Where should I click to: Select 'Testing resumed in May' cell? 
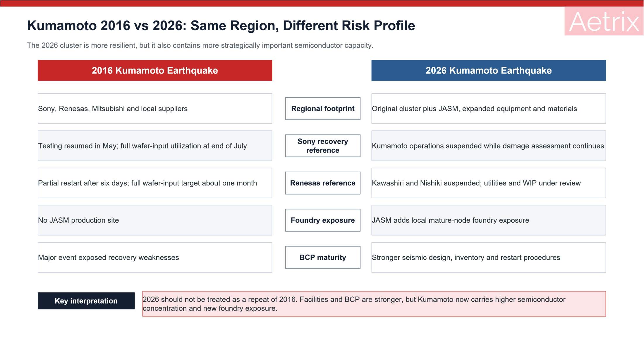(x=155, y=146)
